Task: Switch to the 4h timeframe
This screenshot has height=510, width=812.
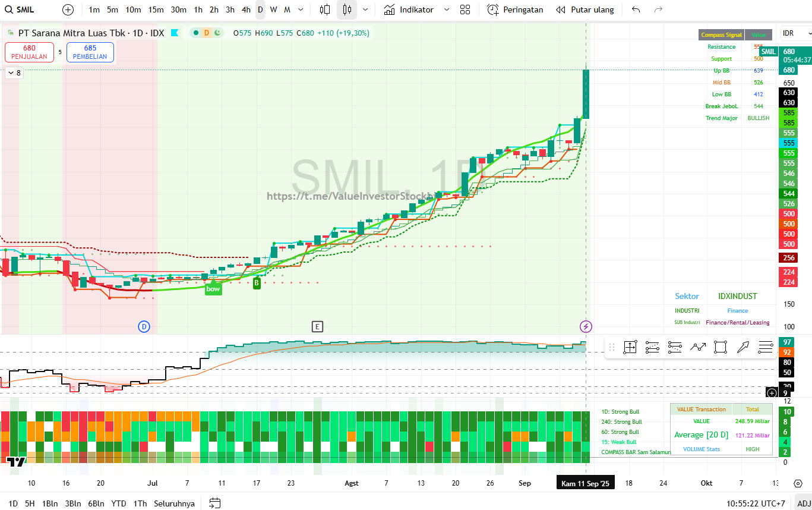Action: click(246, 10)
